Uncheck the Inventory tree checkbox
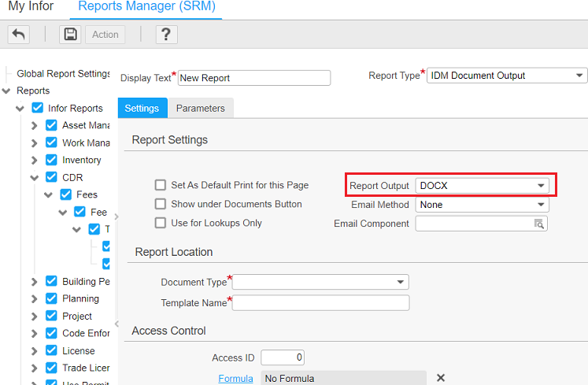This screenshot has width=588, height=385. pos(51,160)
